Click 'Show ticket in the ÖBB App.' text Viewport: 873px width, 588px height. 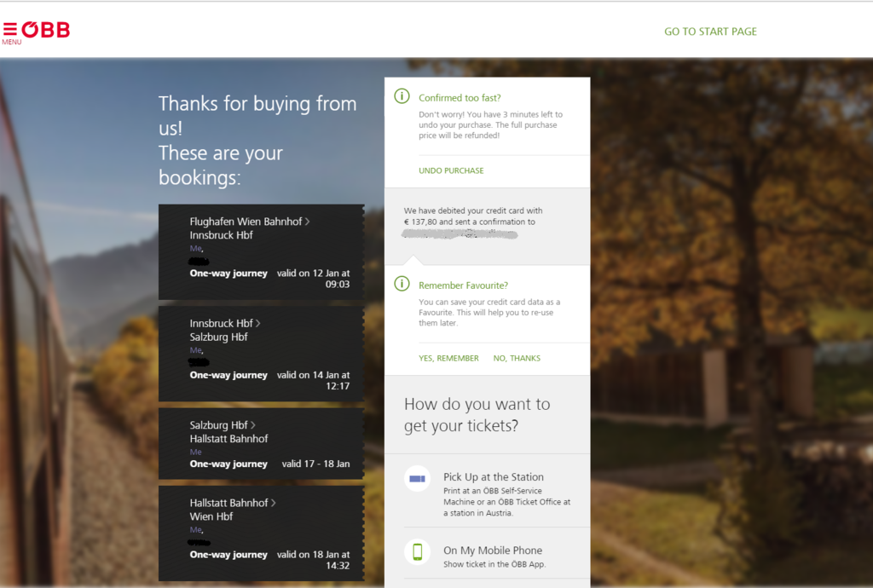pyautogui.click(x=494, y=564)
